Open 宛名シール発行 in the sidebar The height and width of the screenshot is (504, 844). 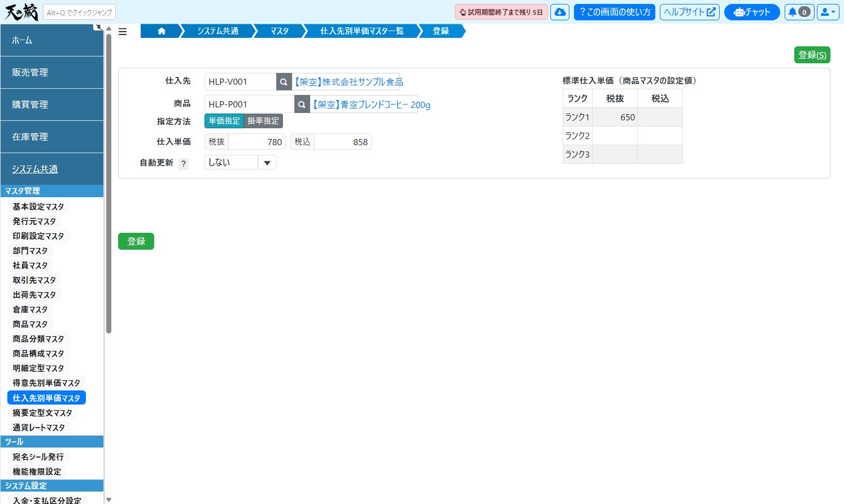tap(38, 457)
